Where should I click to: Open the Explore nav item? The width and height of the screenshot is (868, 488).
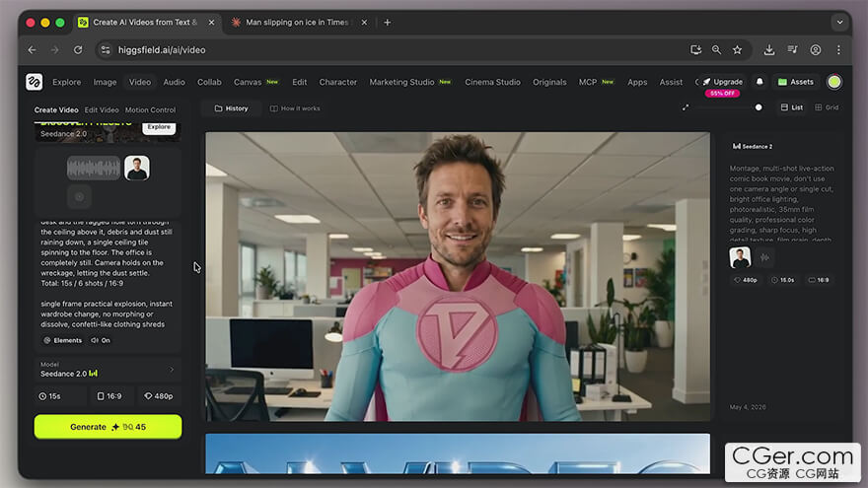coord(66,82)
